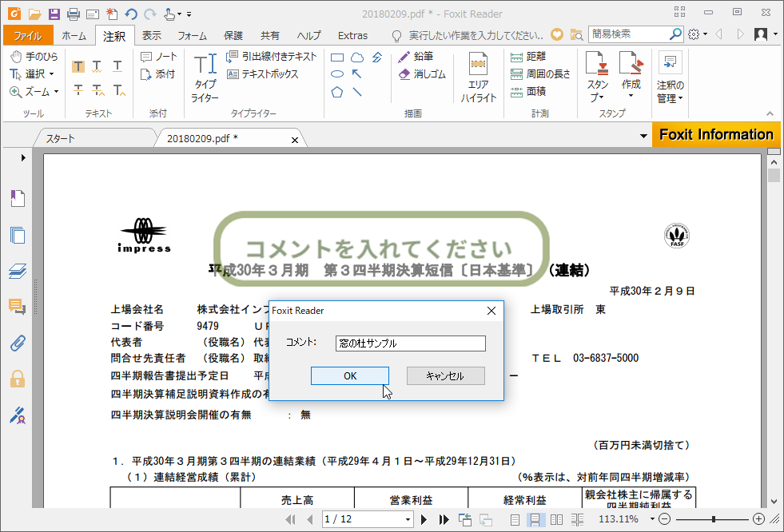The image size is (784, 532).
Task: Attach a file with 添付 tool
Action: coord(157,74)
